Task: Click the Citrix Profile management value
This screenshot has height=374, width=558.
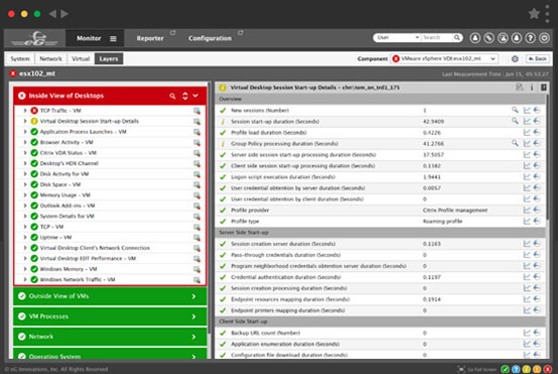Action: click(455, 210)
